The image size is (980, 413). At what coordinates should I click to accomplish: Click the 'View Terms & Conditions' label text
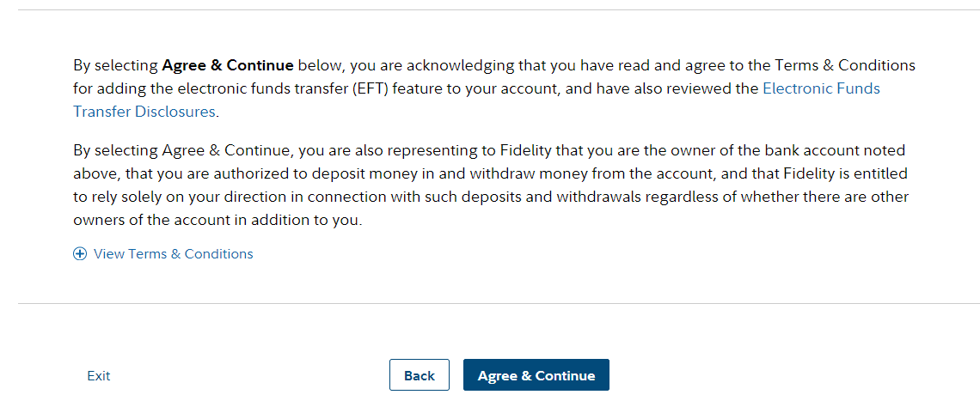pyautogui.click(x=174, y=254)
